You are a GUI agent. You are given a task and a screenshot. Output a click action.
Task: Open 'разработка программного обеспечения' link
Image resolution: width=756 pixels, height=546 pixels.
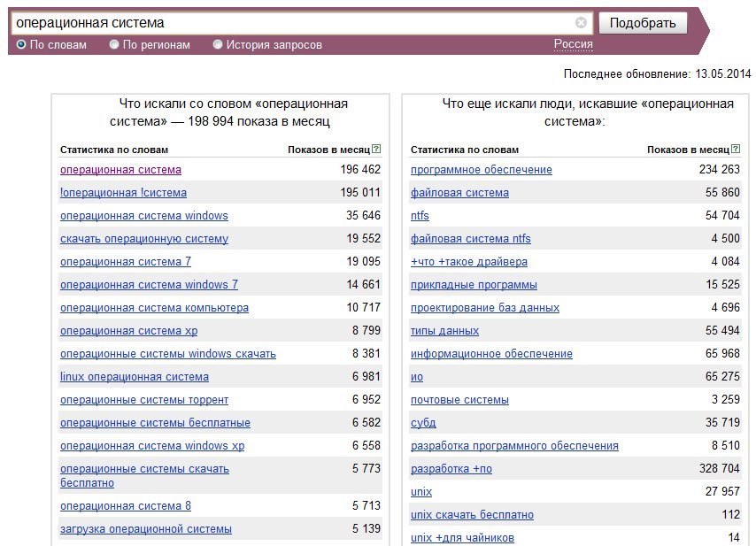[x=514, y=446]
